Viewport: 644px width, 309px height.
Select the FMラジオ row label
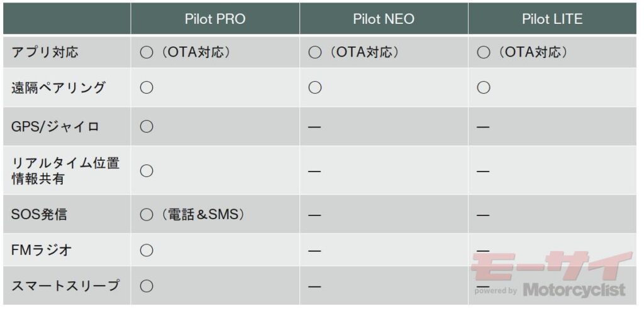[43, 250]
